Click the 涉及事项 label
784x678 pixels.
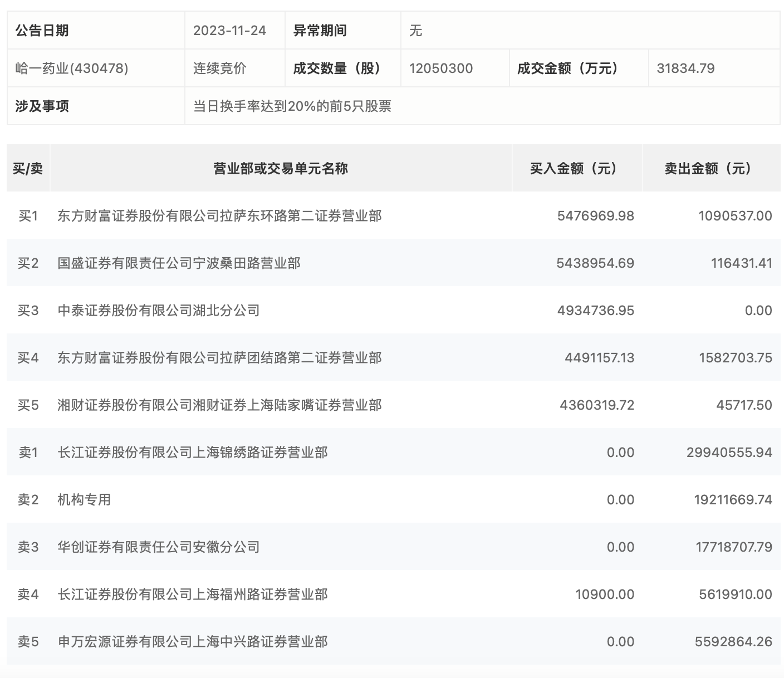[42, 106]
